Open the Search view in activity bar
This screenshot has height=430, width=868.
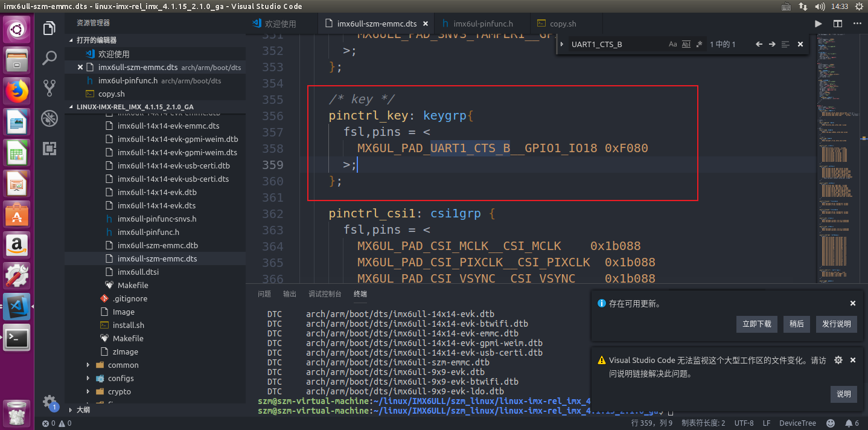(x=49, y=58)
